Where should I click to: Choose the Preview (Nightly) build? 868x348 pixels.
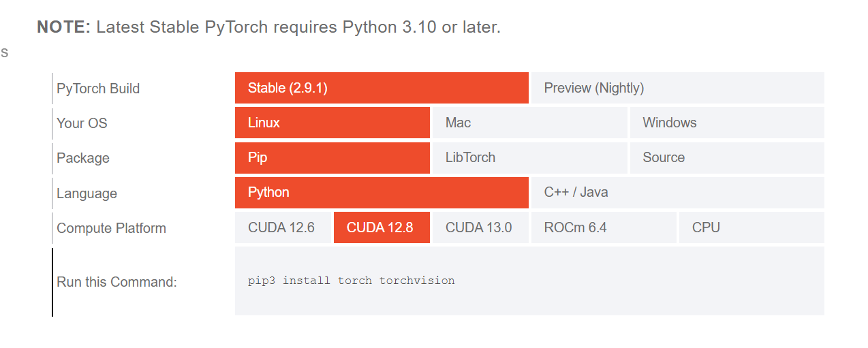[x=677, y=88]
